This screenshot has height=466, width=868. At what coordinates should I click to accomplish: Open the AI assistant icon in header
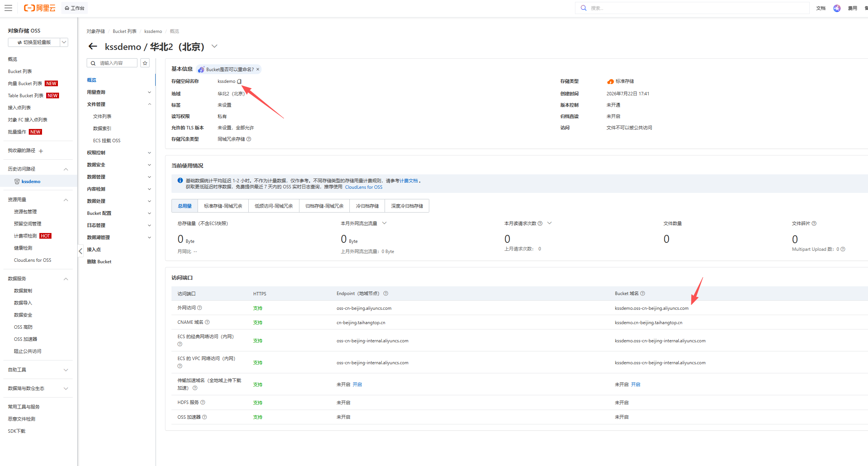click(837, 8)
